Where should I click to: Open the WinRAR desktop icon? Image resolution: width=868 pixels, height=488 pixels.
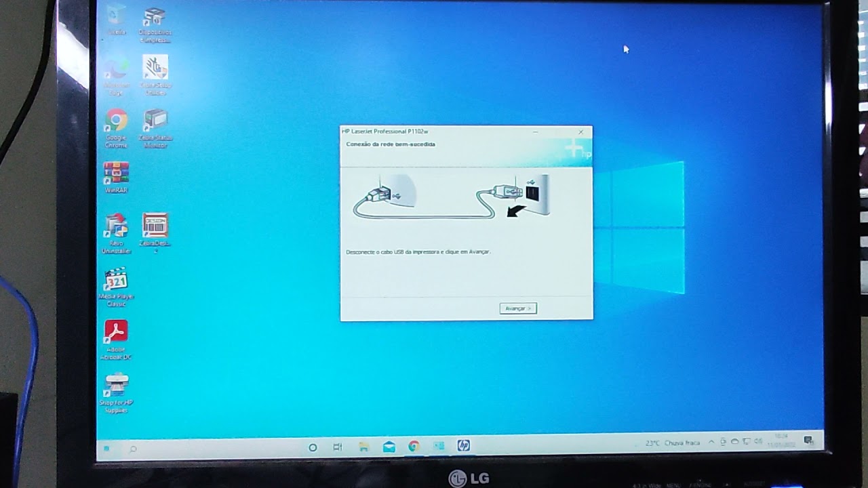tap(116, 178)
